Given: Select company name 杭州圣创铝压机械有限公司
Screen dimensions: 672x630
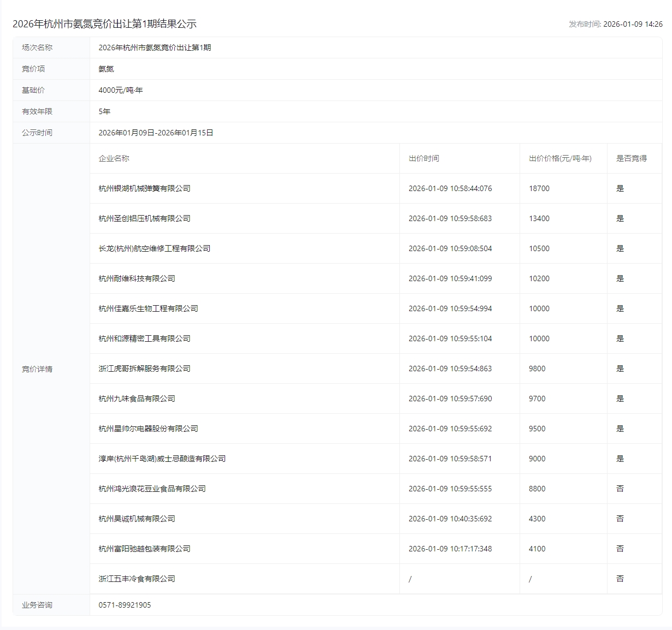Looking at the screenshot, I should tap(144, 218).
